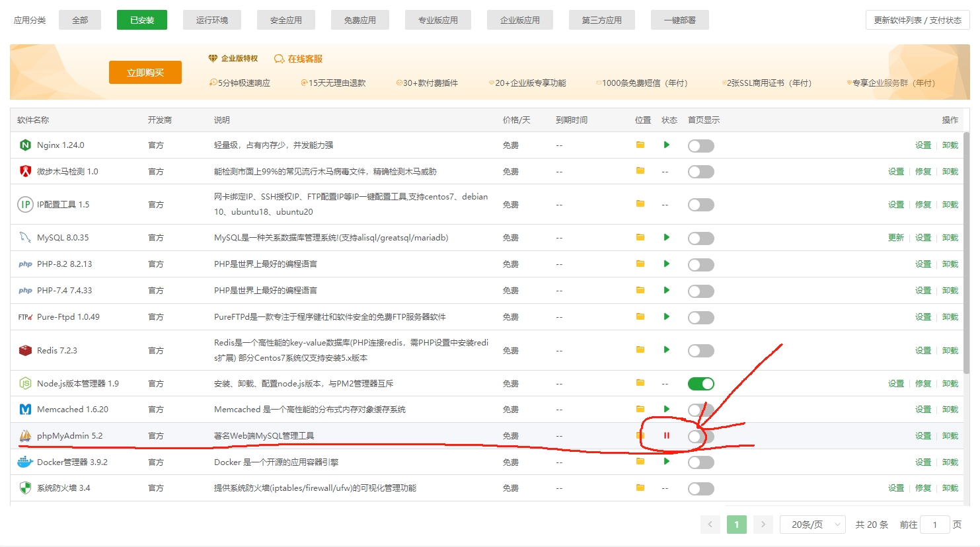
Task: Click the software list vertical scrollbar
Action: click(x=966, y=253)
